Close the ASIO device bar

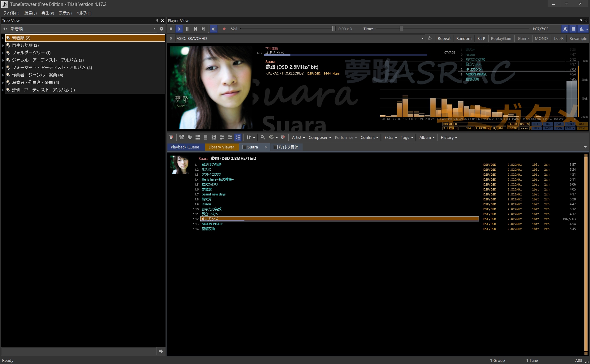tap(171, 38)
